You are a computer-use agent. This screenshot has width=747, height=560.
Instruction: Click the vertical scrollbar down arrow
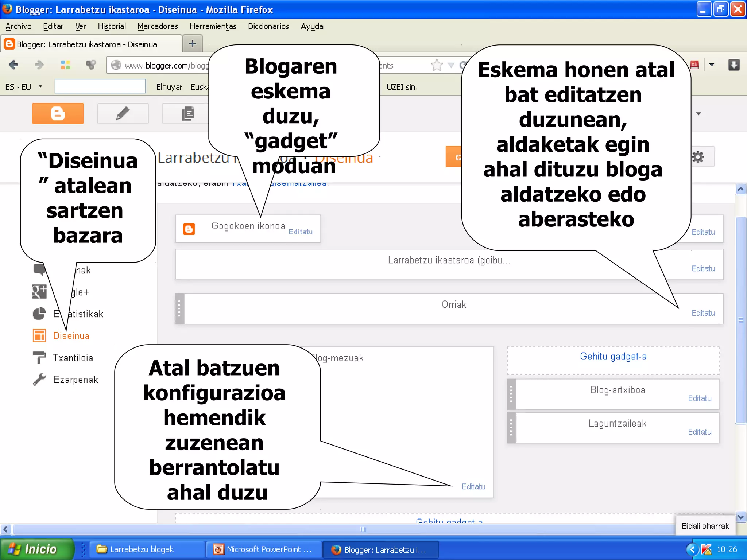coord(740,517)
